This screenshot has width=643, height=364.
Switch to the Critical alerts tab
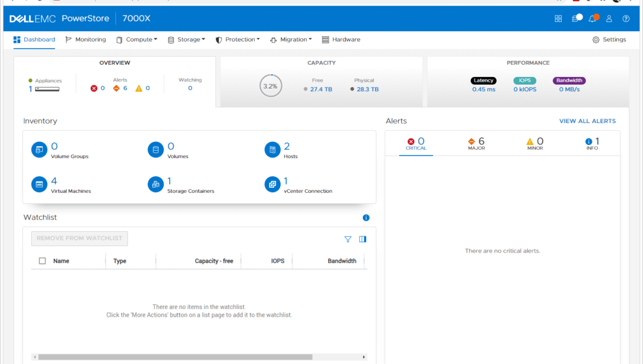pos(416,144)
